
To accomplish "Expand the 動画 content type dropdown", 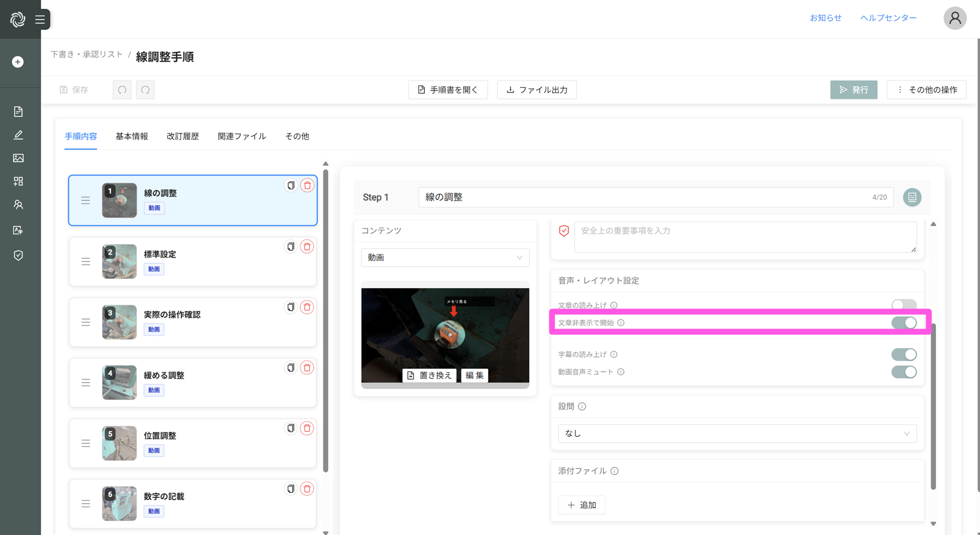I will click(x=445, y=257).
